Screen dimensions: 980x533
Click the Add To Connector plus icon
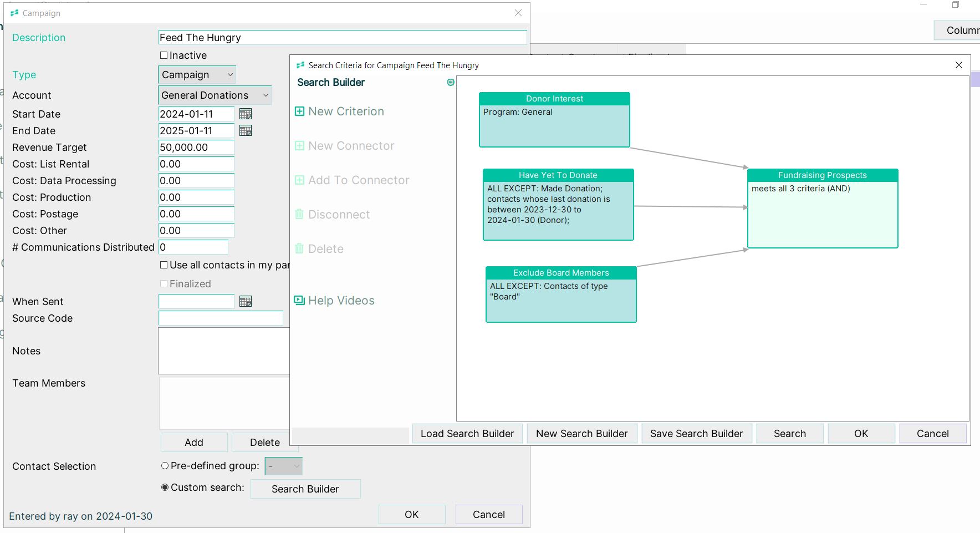[x=299, y=180]
